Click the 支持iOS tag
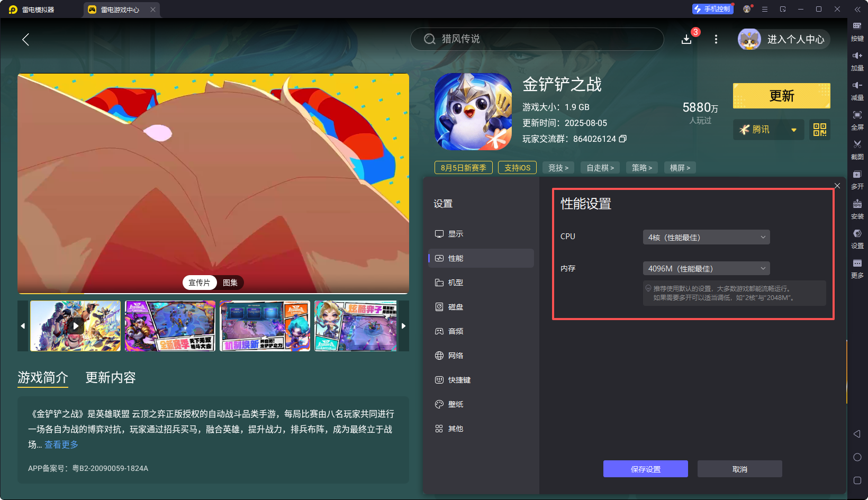 517,168
